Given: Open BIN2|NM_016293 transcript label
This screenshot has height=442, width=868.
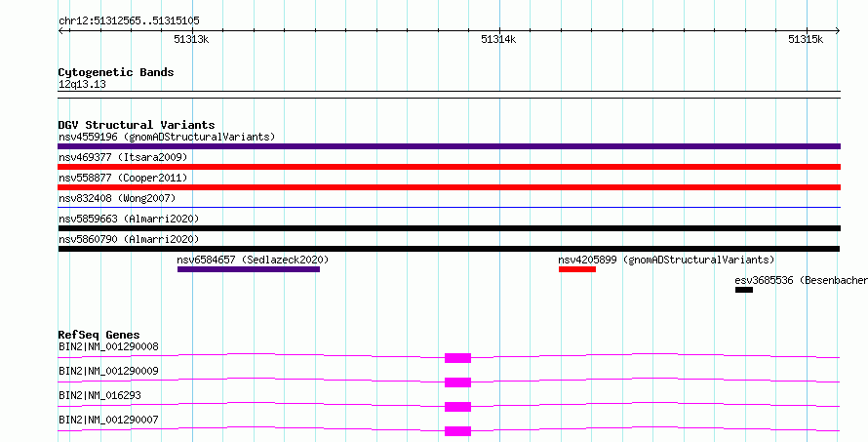Looking at the screenshot, I should click(99, 395).
